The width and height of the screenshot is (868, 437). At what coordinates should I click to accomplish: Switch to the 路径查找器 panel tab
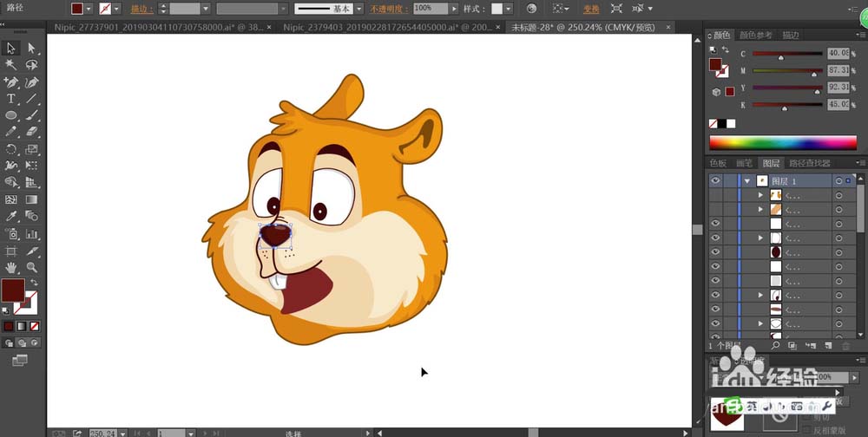(x=808, y=163)
